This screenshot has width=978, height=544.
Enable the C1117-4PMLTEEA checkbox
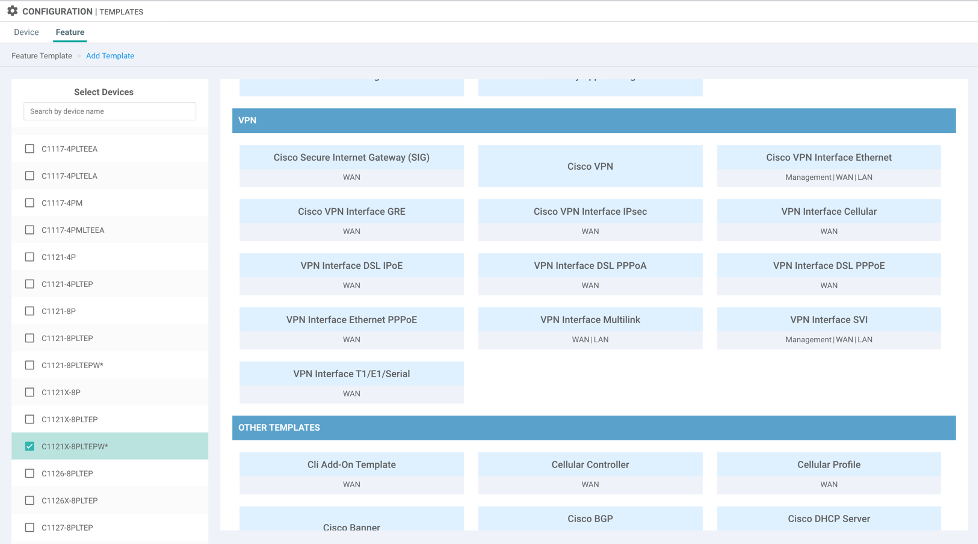click(29, 230)
